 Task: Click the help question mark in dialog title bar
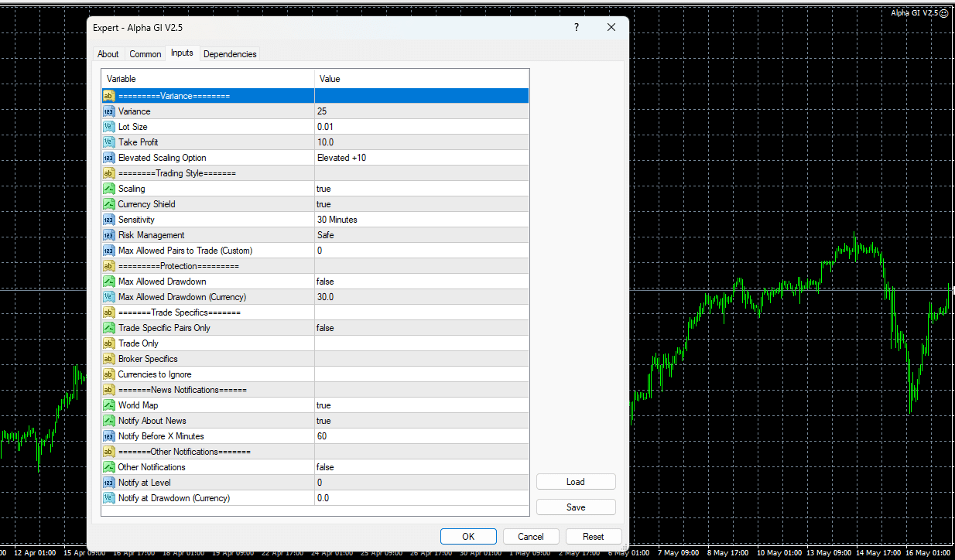point(576,27)
